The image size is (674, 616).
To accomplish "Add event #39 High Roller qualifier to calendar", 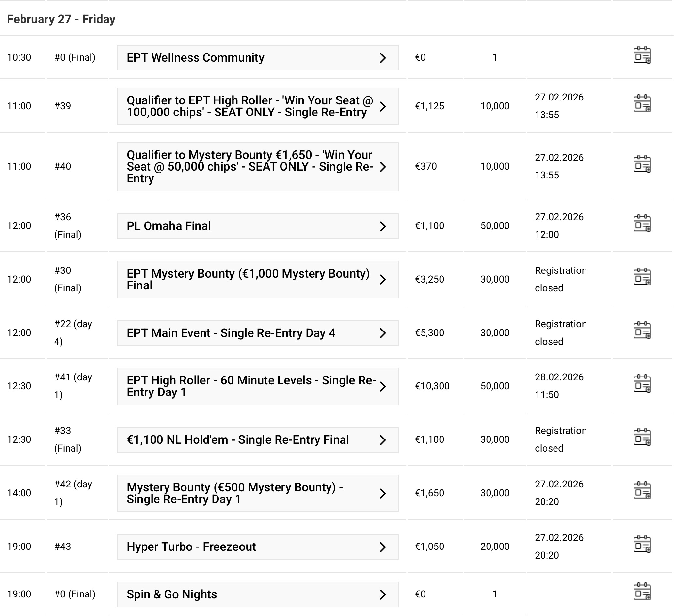I will (x=642, y=103).
